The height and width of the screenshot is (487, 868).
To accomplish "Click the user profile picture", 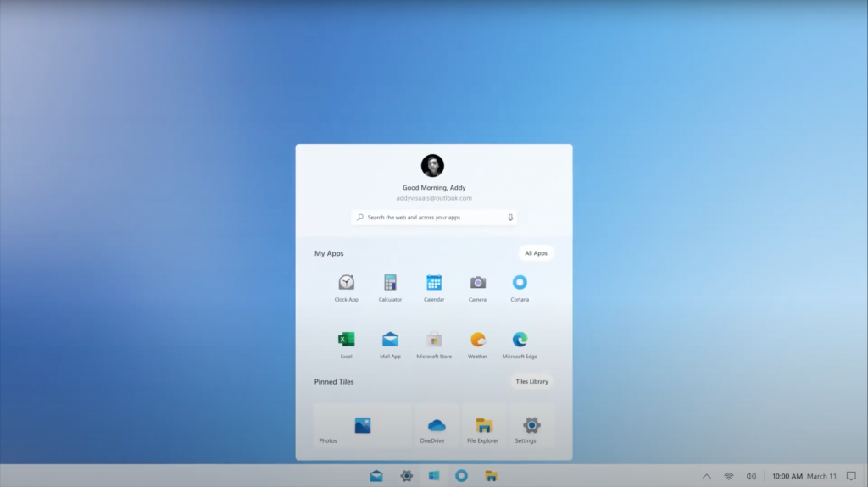I will 432,165.
